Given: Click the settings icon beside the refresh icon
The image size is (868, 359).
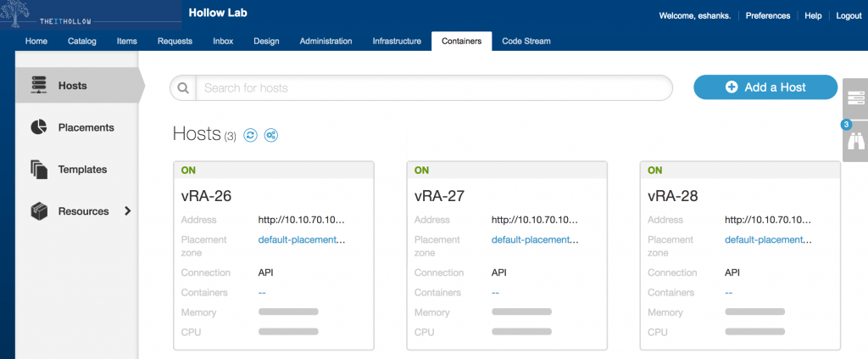Looking at the screenshot, I should 271,135.
